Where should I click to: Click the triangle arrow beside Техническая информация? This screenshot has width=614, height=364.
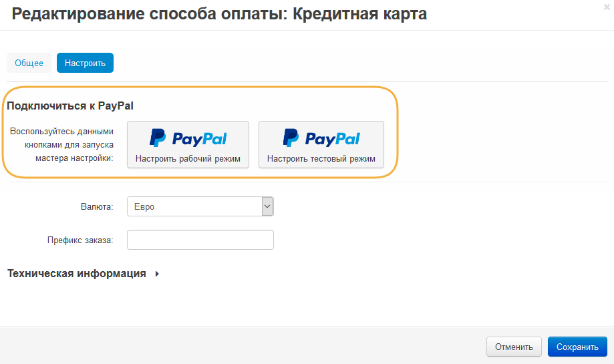pyautogui.click(x=157, y=274)
